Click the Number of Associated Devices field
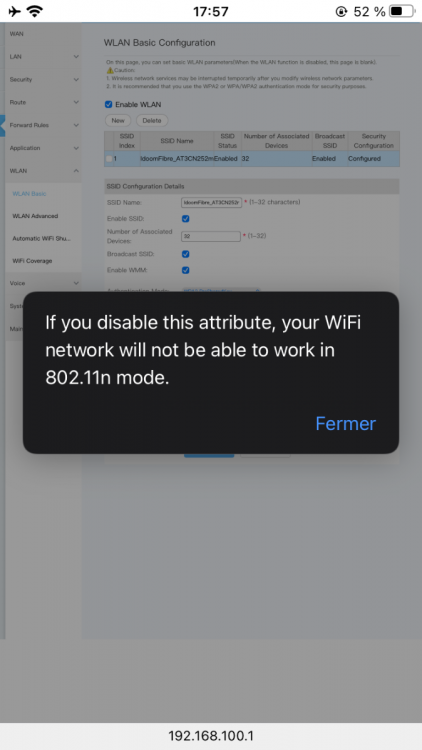Image resolution: width=422 pixels, height=750 pixels. 211,236
